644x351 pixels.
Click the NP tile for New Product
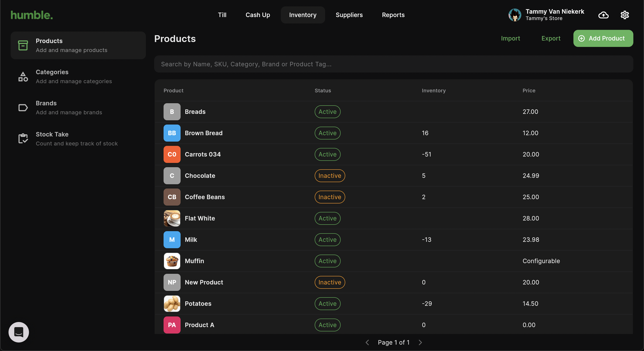172,282
